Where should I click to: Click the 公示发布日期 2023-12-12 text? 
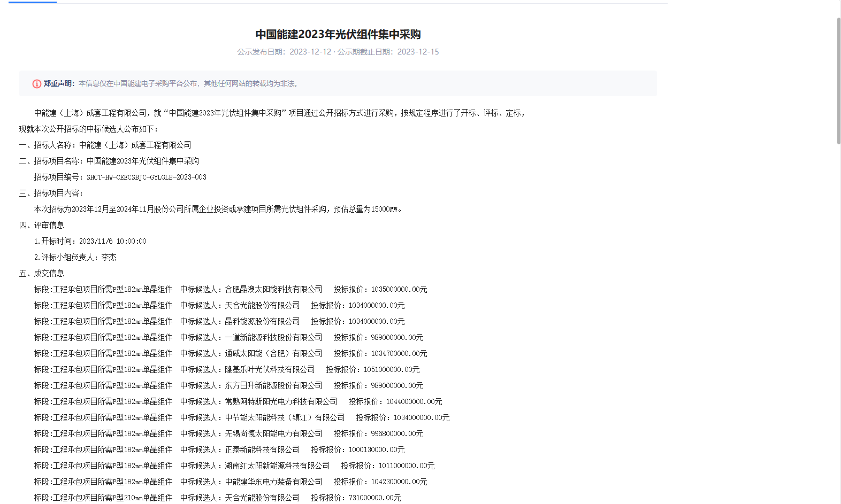pyautogui.click(x=284, y=52)
